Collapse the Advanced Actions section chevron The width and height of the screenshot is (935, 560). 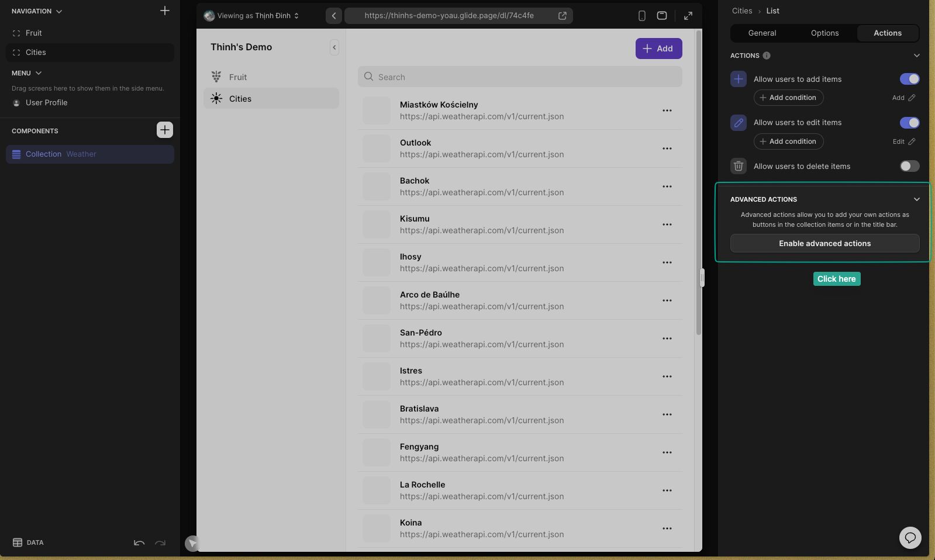pos(917,199)
